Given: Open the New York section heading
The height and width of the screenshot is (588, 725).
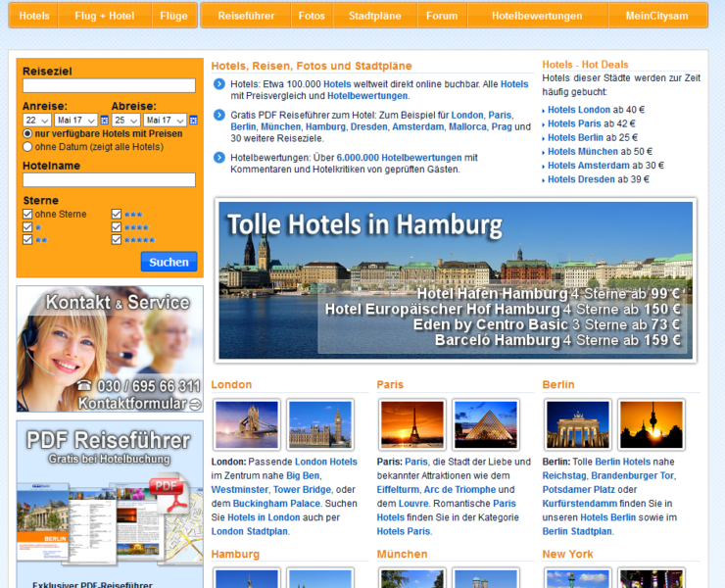Looking at the screenshot, I should point(567,555).
